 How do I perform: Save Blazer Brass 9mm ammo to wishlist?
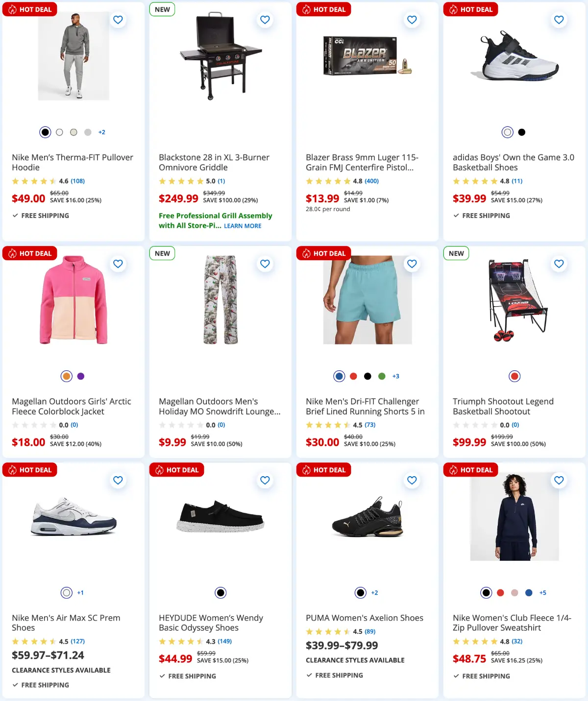412,20
